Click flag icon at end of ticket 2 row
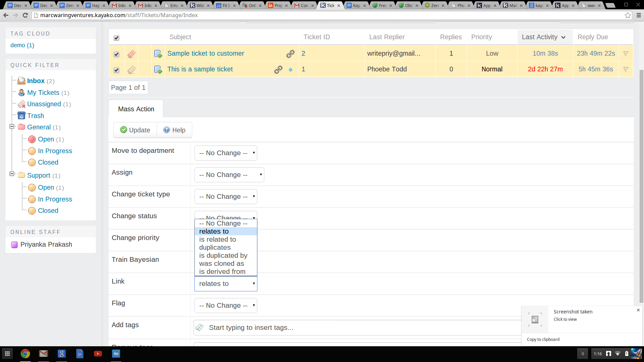Viewport: 644px width, 362px height. pyautogui.click(x=626, y=53)
